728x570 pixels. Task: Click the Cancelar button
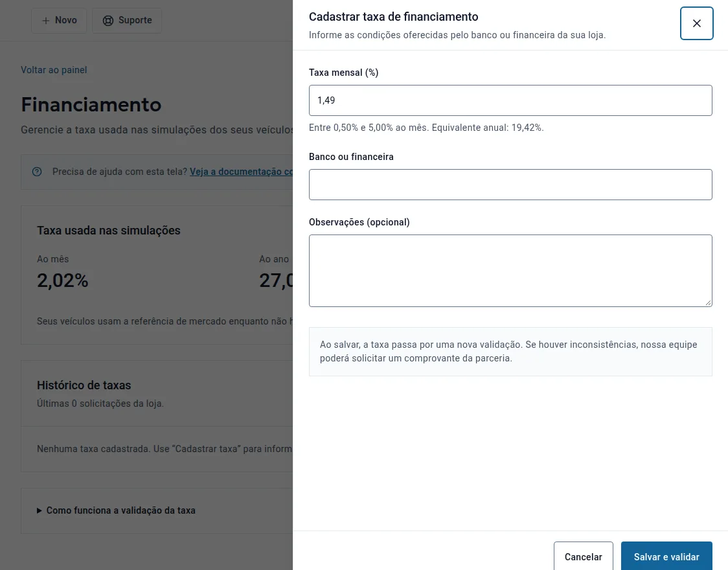[583, 556]
